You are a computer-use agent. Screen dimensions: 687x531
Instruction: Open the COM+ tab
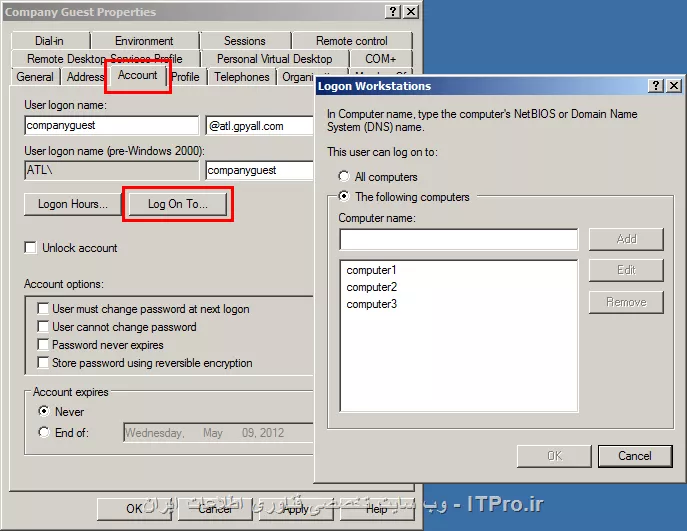point(381,59)
